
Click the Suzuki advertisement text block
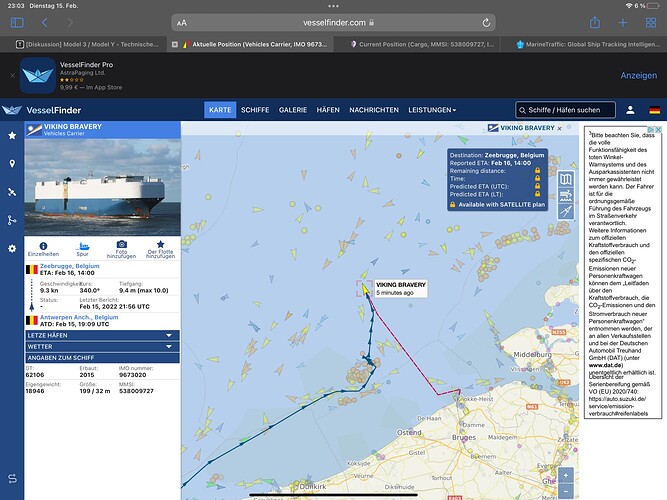point(623,272)
